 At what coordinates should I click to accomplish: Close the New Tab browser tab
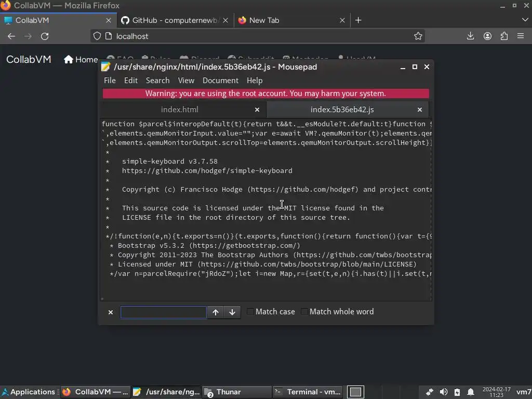click(342, 20)
